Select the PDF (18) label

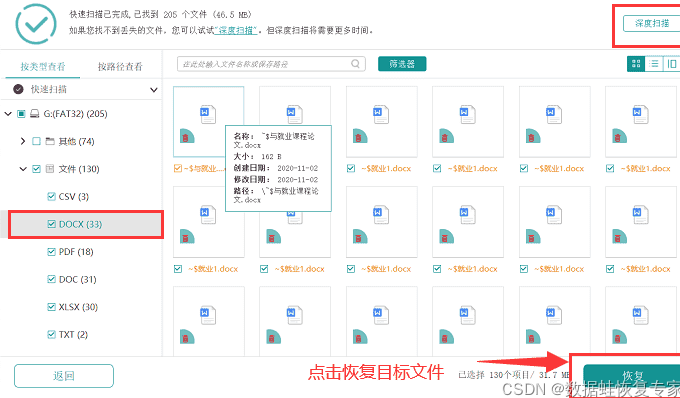click(x=76, y=252)
